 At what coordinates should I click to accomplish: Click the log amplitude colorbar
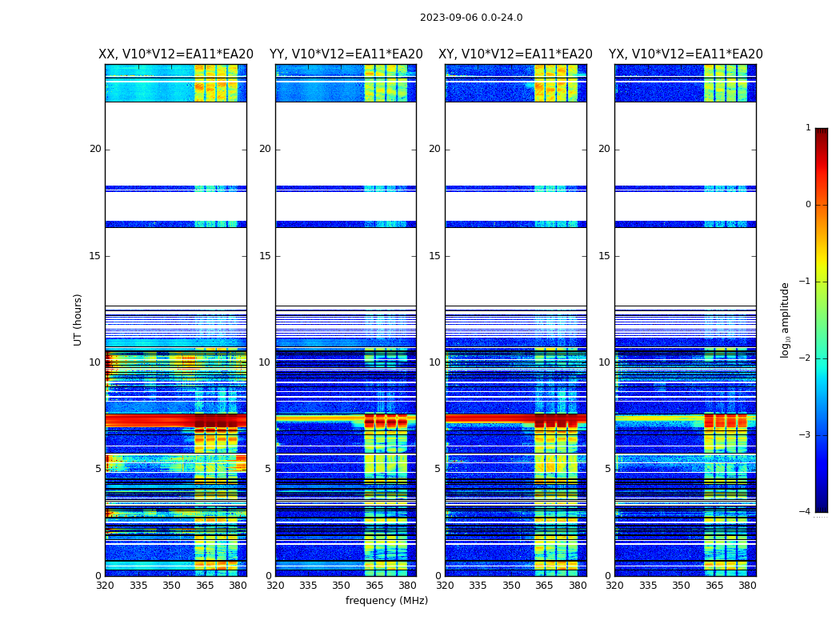coord(821,320)
